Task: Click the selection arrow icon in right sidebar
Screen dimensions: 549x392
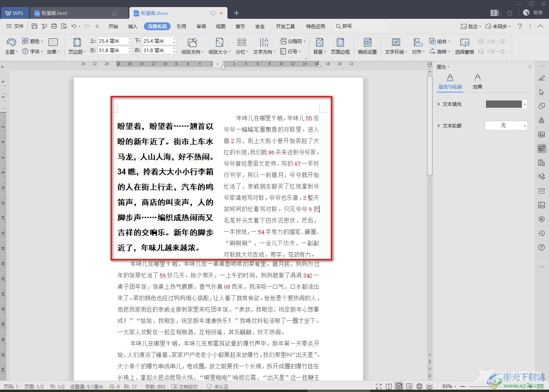Action: 542,92
